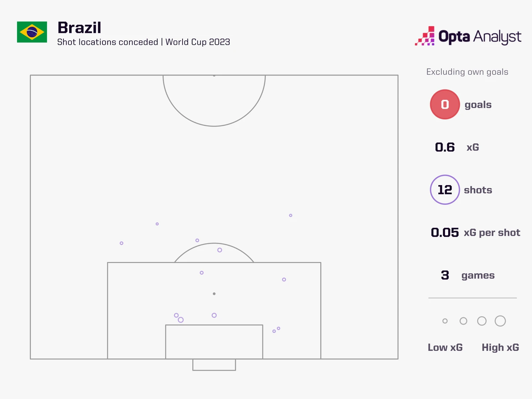Select the smallest Low xG legend circle
532x399 pixels.
tap(445, 321)
